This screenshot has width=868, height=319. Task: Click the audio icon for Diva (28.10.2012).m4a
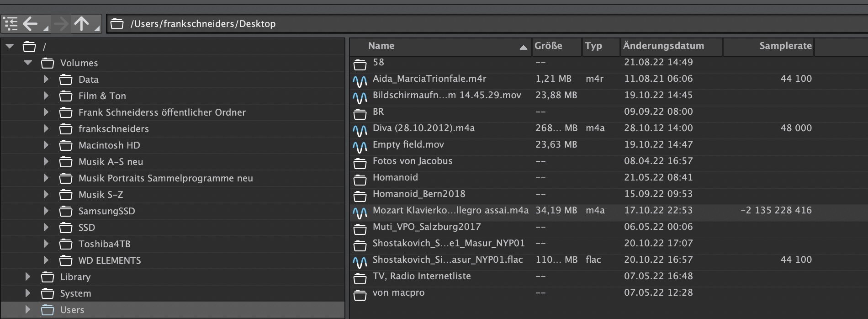(360, 131)
